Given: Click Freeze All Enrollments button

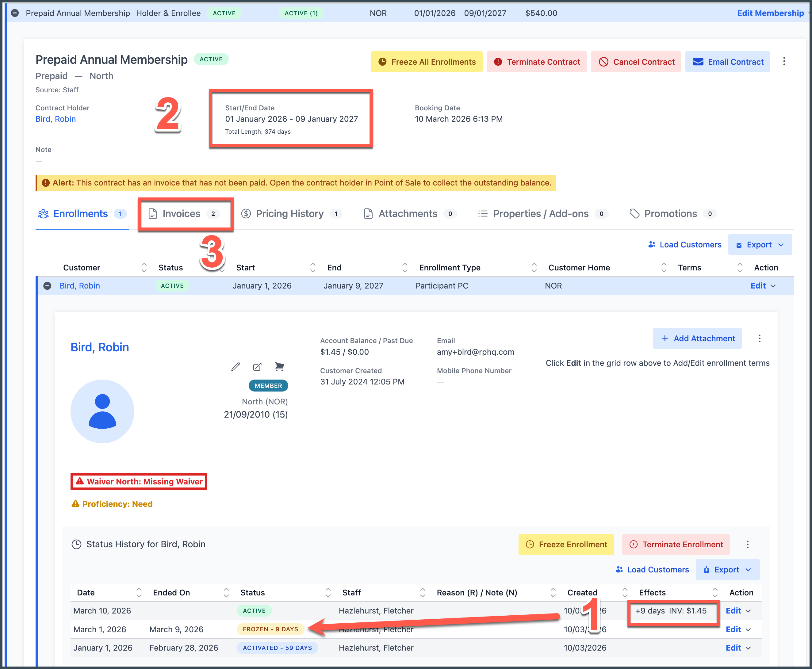Looking at the screenshot, I should [427, 62].
